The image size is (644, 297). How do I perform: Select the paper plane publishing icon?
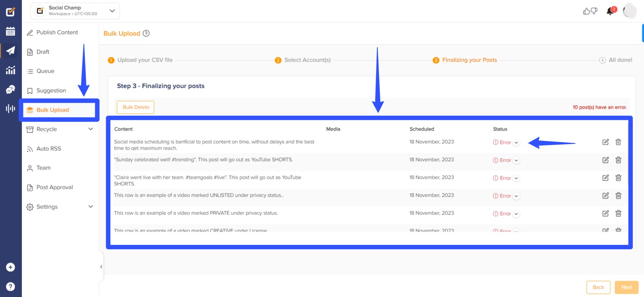(10, 50)
